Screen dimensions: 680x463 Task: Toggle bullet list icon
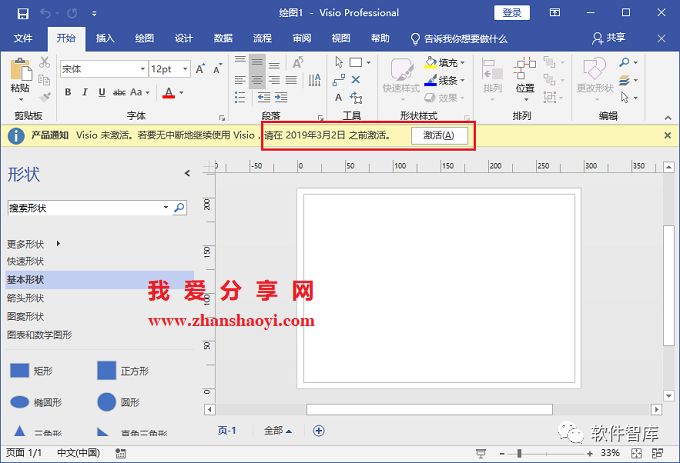click(240, 97)
